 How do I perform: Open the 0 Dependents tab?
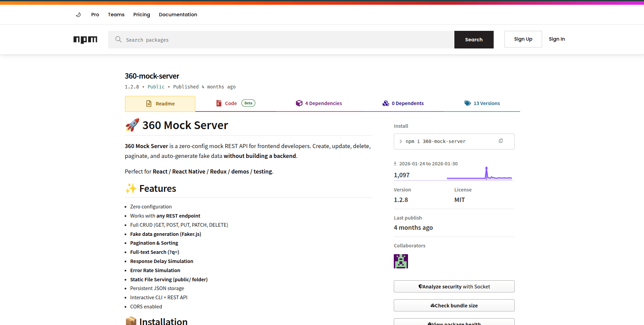403,103
